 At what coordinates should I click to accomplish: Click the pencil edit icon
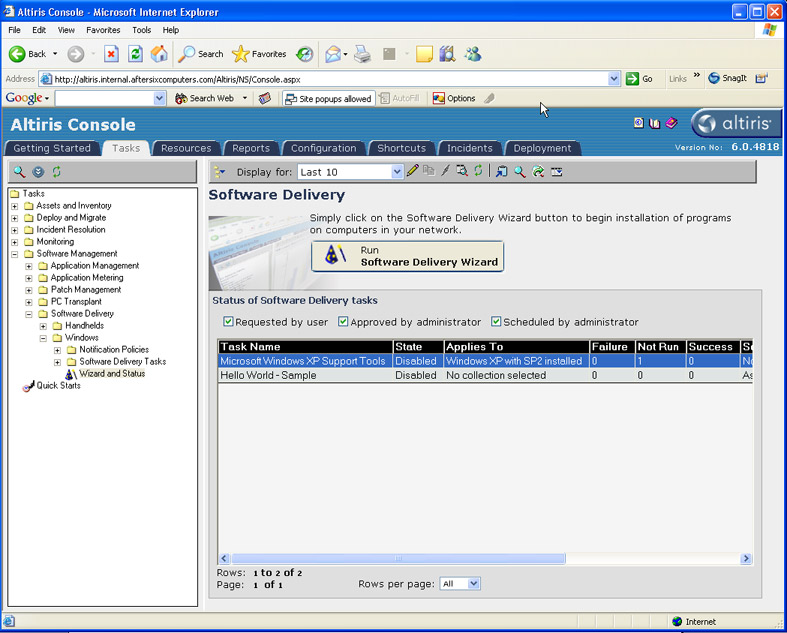click(x=413, y=171)
